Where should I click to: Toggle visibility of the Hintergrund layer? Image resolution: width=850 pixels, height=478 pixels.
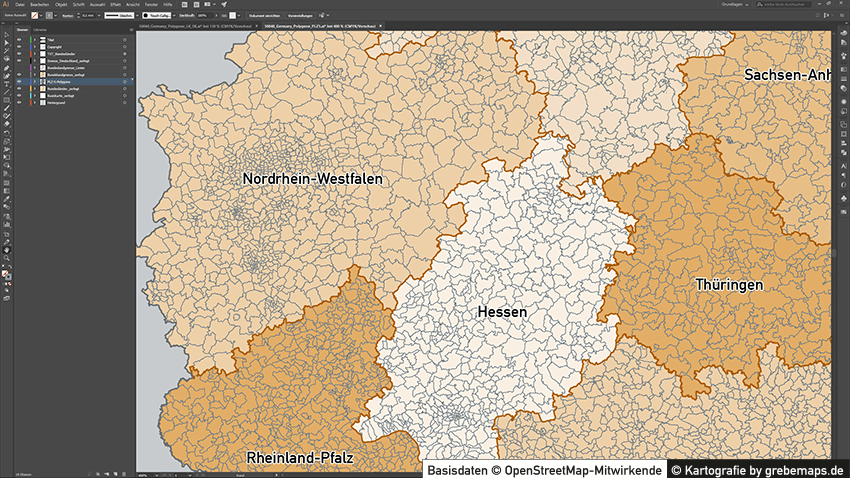(x=19, y=102)
